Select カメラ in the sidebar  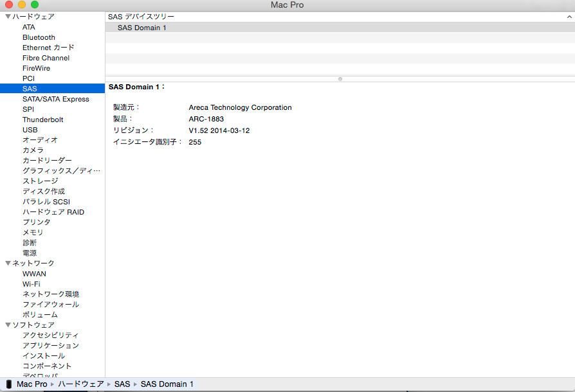(33, 150)
